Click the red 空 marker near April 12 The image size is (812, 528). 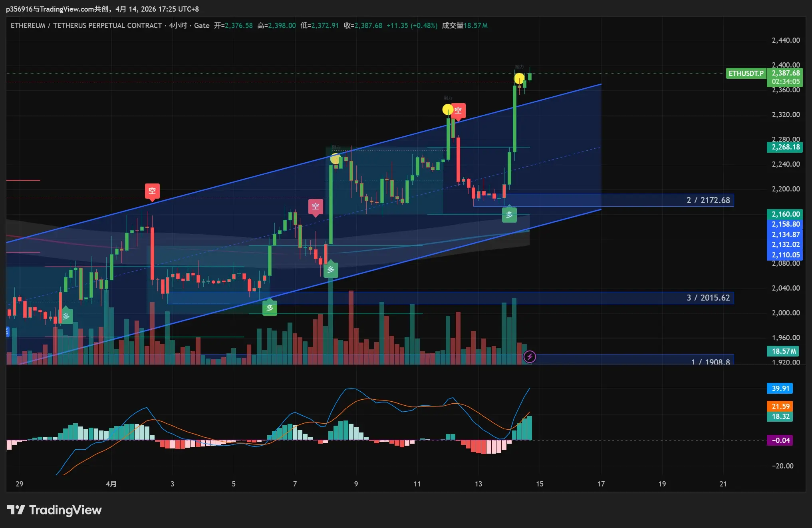(x=458, y=110)
